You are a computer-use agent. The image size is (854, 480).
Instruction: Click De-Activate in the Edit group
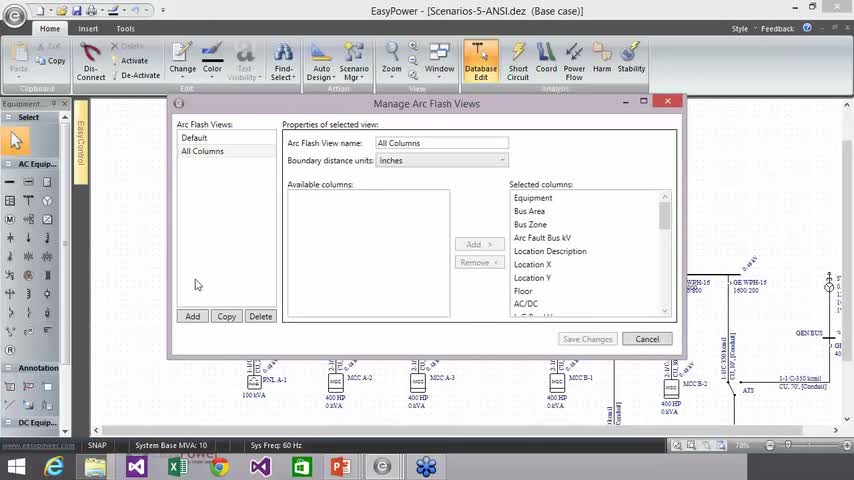136,75
